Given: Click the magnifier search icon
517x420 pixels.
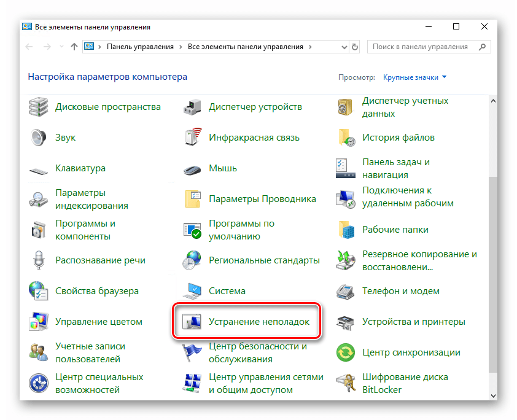Looking at the screenshot, I should (x=483, y=47).
